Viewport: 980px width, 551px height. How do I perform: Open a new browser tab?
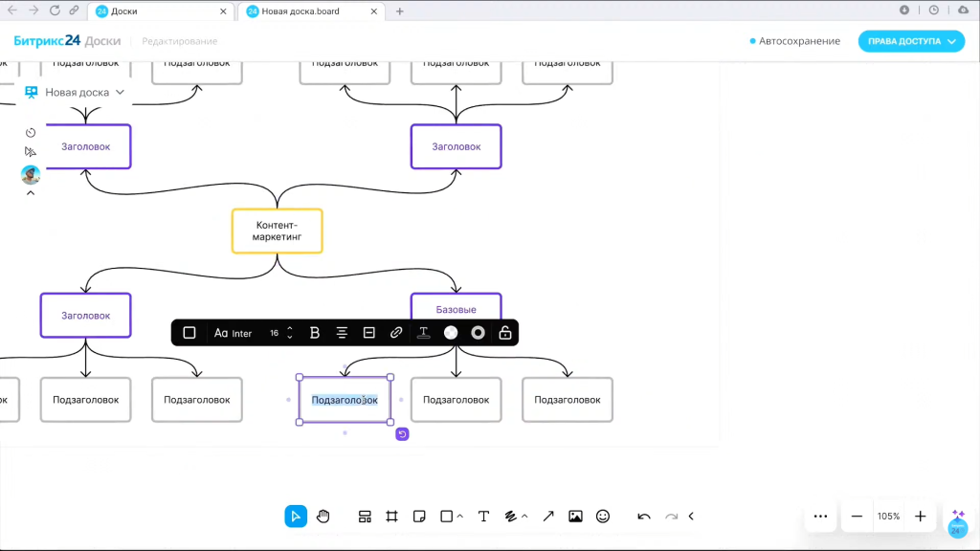click(x=399, y=11)
